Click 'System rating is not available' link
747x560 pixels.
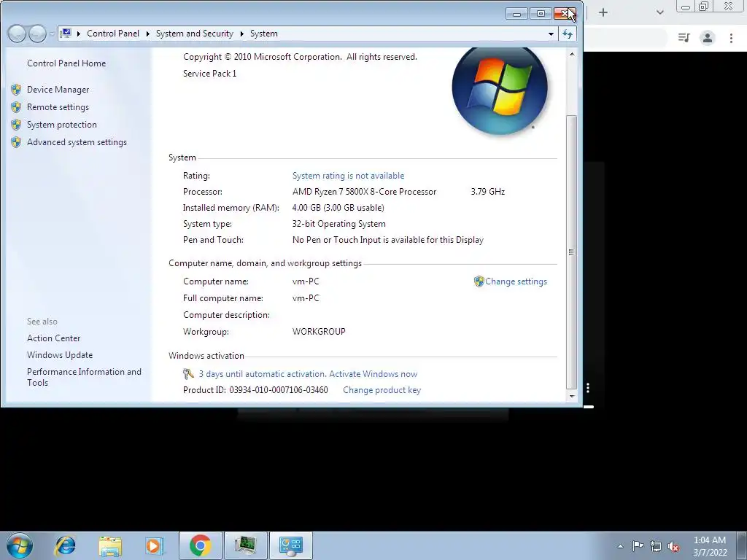(x=348, y=176)
